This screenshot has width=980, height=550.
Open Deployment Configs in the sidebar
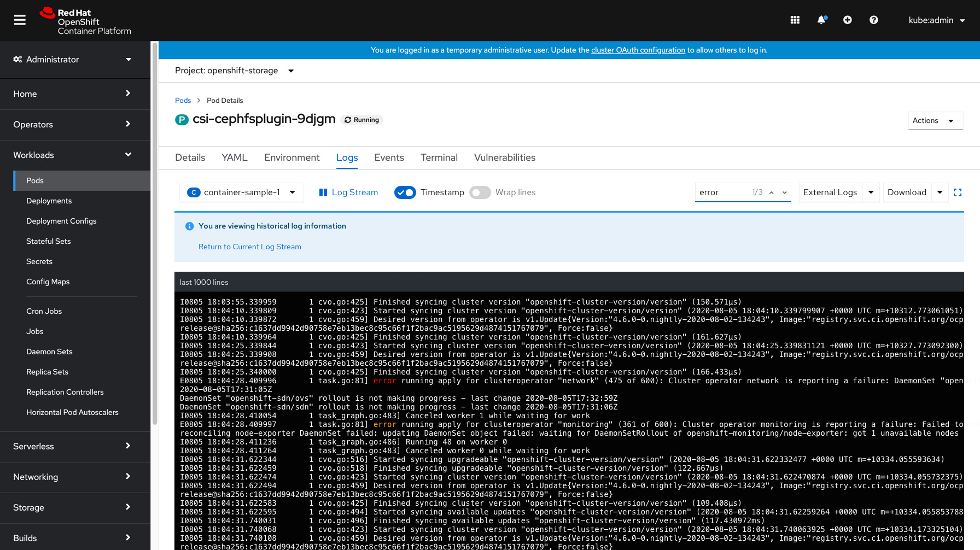[x=61, y=221]
